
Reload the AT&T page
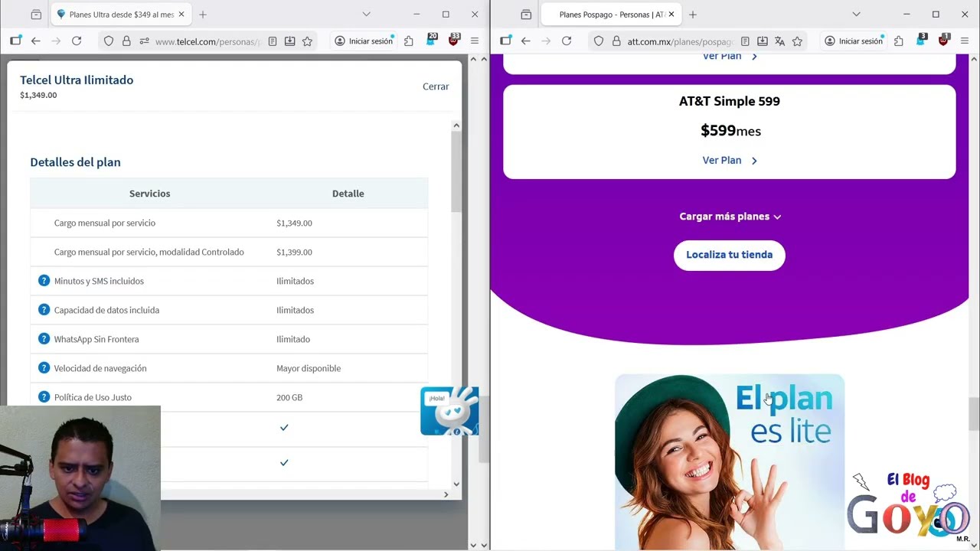[x=567, y=41]
